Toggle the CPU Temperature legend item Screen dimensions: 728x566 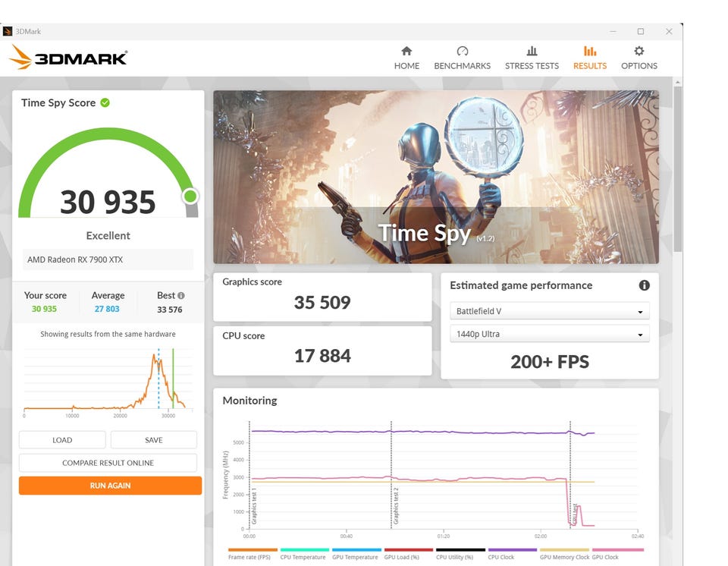point(303,553)
